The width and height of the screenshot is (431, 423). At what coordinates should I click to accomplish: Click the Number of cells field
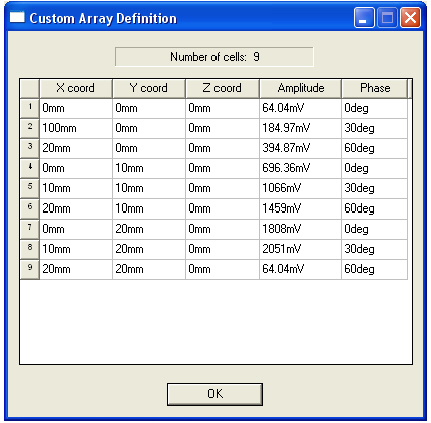click(214, 57)
